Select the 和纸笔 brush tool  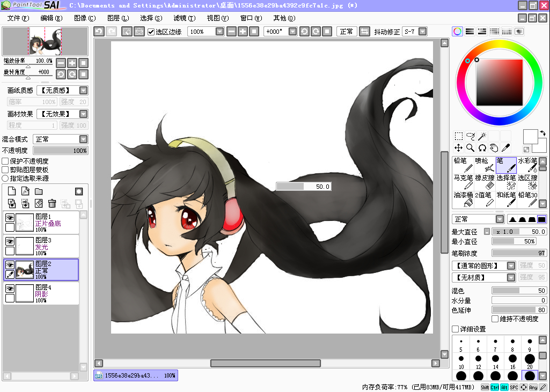[x=506, y=199]
